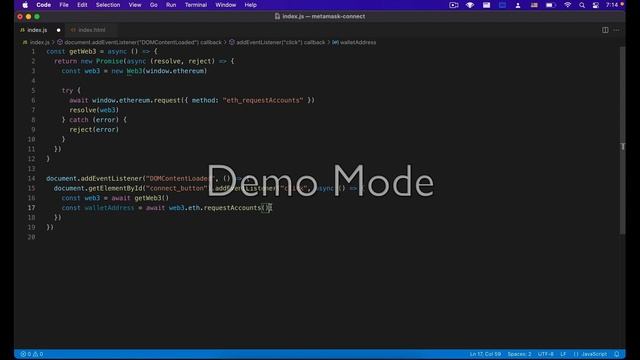The image size is (640, 360).
Task: Open the Run menu
Action: 171,5
